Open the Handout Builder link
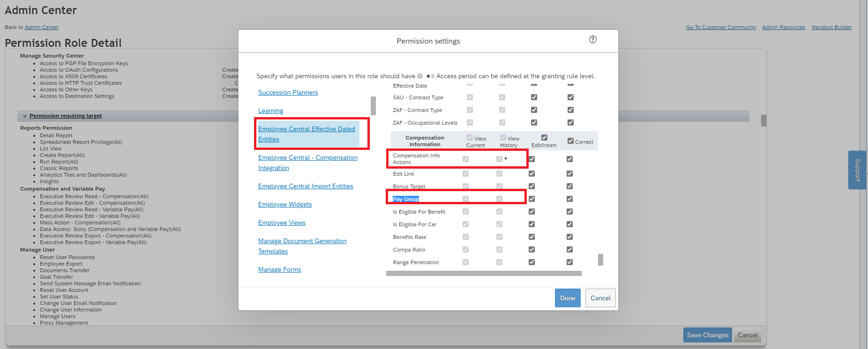This screenshot has height=349, width=868. 832,27
